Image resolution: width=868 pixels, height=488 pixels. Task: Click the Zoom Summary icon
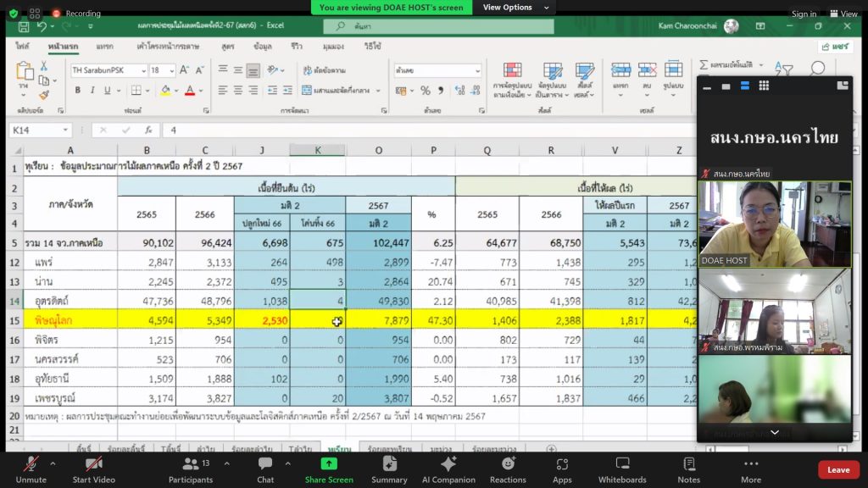389,469
